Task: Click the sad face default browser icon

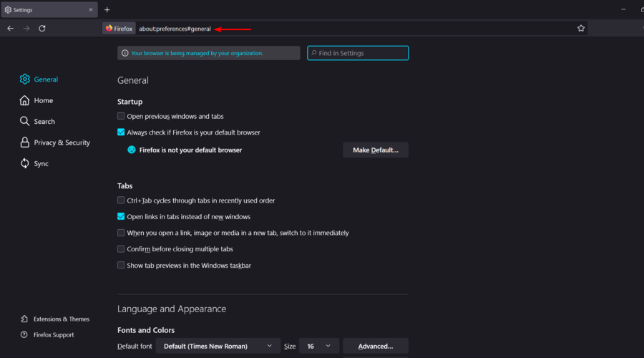Action: 132,150
